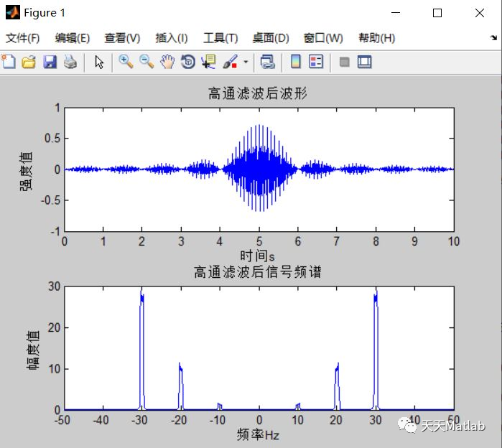Open the 编辑(E) menu
The image size is (502, 448).
click(x=72, y=38)
